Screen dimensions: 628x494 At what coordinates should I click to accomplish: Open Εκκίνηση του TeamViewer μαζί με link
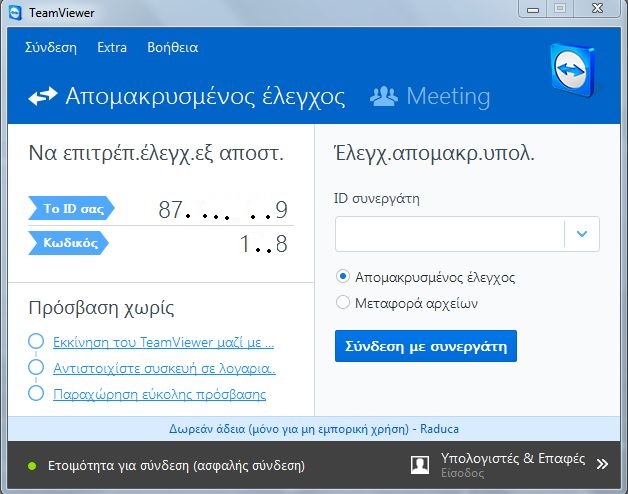click(x=163, y=343)
